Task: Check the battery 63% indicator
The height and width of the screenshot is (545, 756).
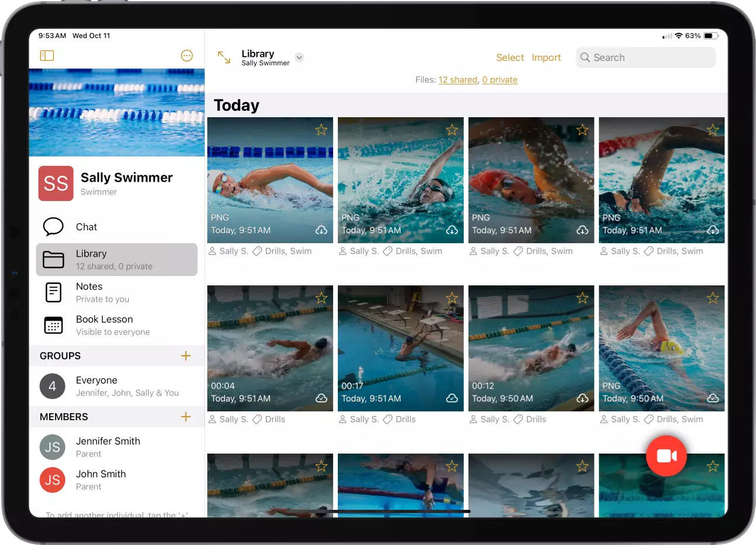Action: [x=702, y=36]
